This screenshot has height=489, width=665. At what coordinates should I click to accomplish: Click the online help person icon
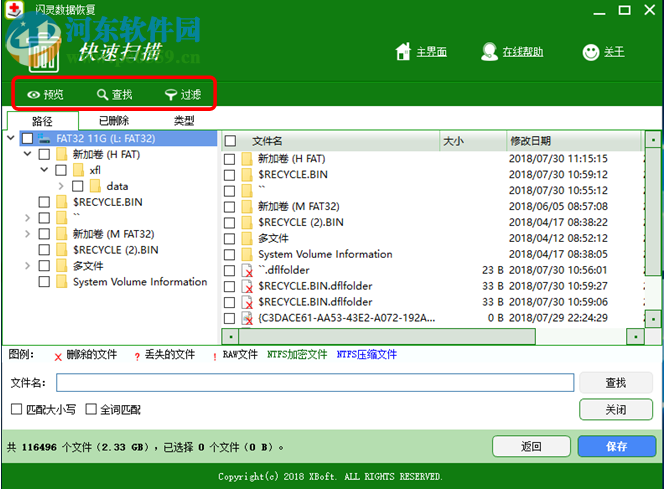pyautogui.click(x=489, y=52)
